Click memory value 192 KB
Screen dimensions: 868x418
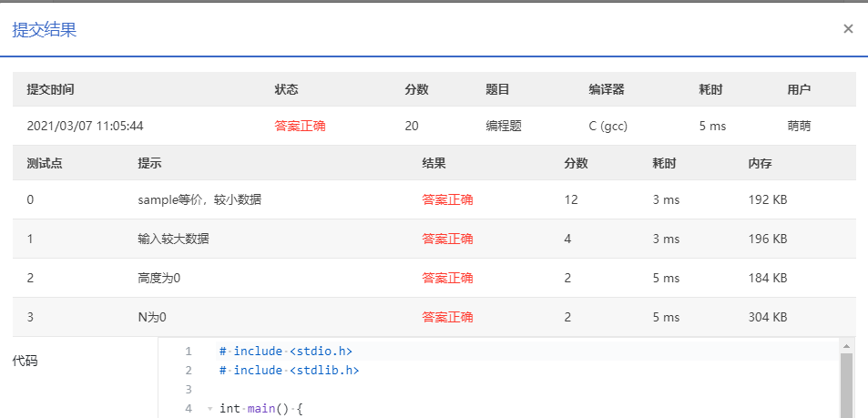pos(767,199)
